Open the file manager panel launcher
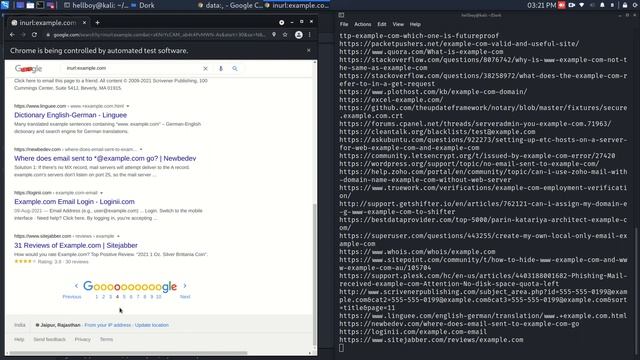This screenshot has width=640, height=360. tap(30, 5)
